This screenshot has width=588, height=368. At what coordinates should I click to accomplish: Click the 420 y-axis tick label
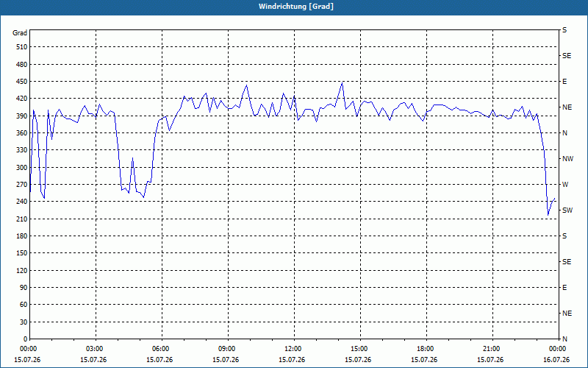pos(22,99)
